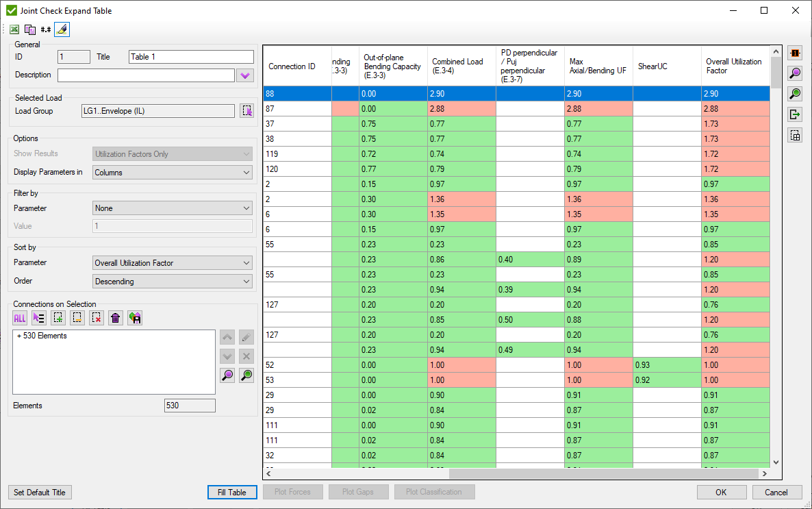812x509 pixels.
Task: Click the Fill Table button
Action: tap(232, 492)
